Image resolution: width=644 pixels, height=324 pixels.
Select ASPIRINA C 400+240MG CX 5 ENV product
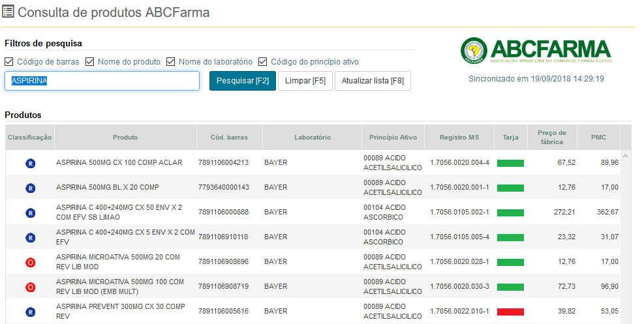click(125, 237)
